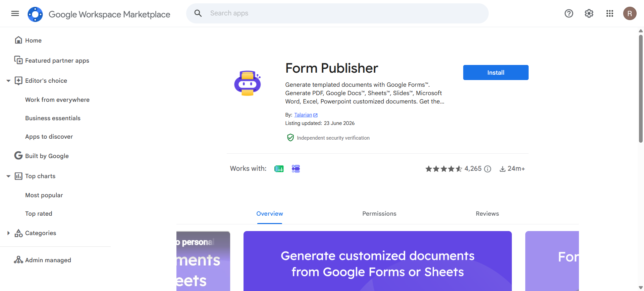Open Featured partner apps
The width and height of the screenshot is (644, 291).
click(57, 61)
